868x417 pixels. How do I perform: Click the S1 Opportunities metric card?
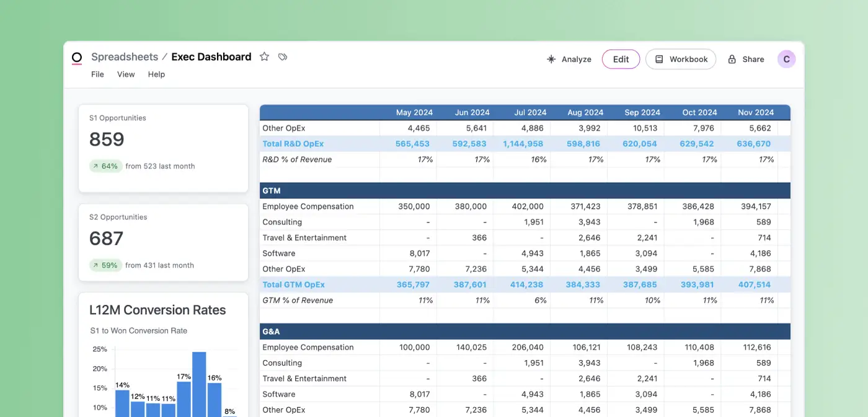(x=163, y=147)
